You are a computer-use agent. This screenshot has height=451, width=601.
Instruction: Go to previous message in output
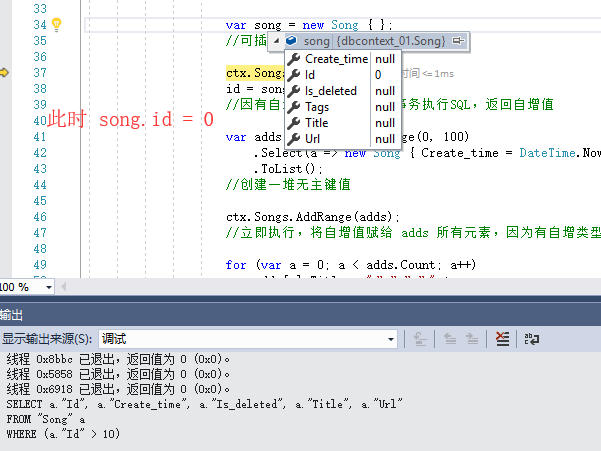(x=450, y=339)
